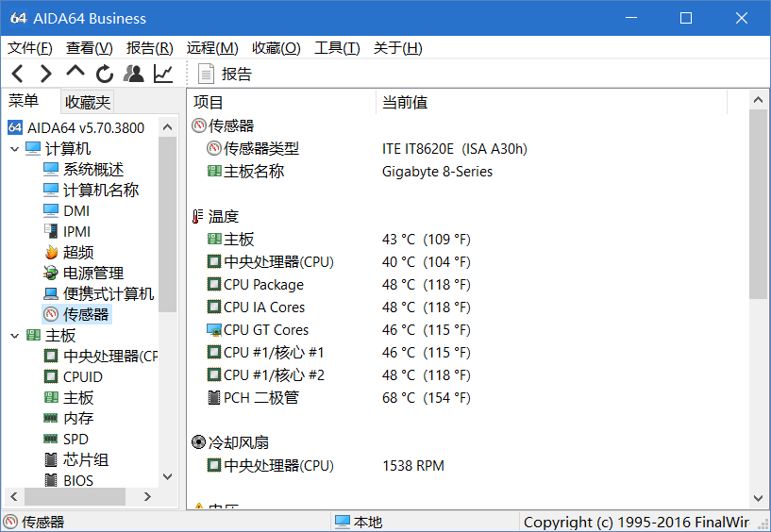
Task: Click the 68 °C (154 °F) value
Action: coord(427,398)
